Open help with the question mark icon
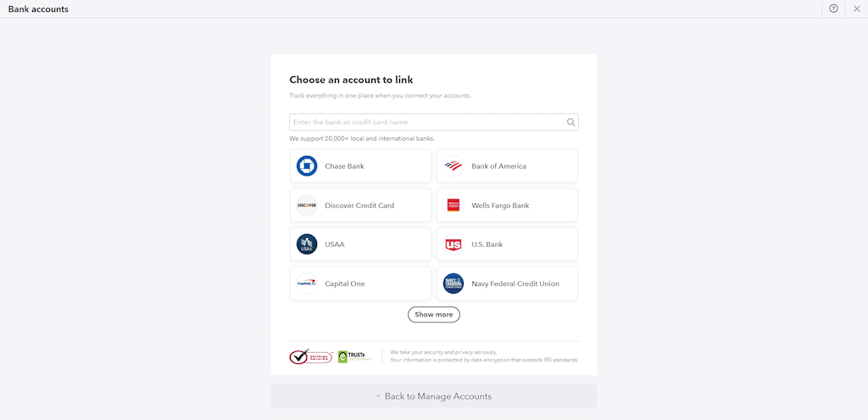 click(x=834, y=8)
